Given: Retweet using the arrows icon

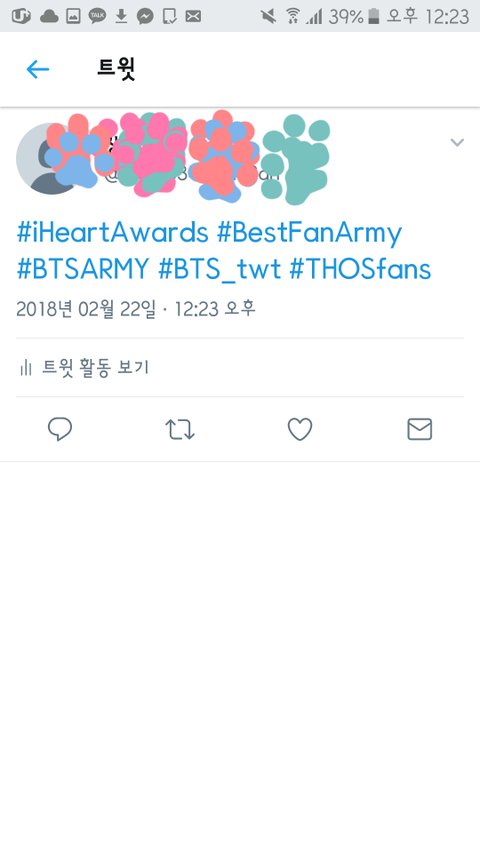Looking at the screenshot, I should click(x=180, y=429).
